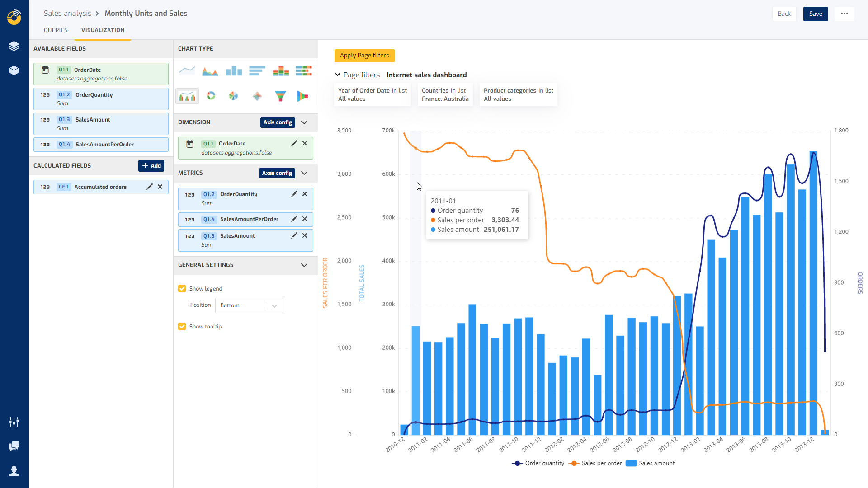Switch to the QUERIES tab
The height and width of the screenshot is (488, 868).
(56, 30)
